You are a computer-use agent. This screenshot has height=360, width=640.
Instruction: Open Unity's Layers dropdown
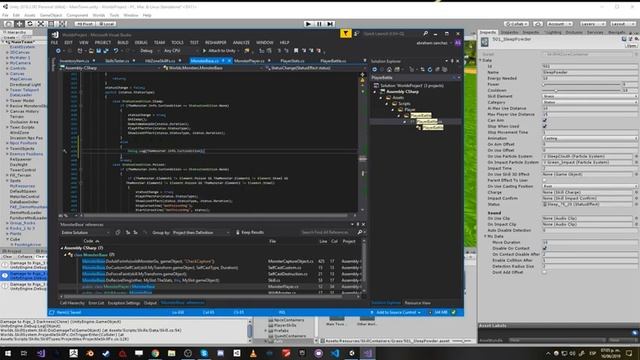[593, 24]
